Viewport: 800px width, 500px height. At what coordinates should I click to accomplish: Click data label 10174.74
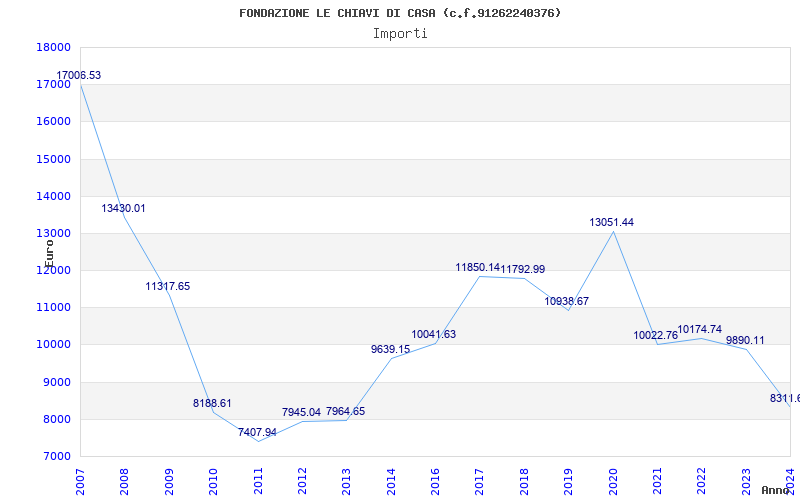coord(699,329)
